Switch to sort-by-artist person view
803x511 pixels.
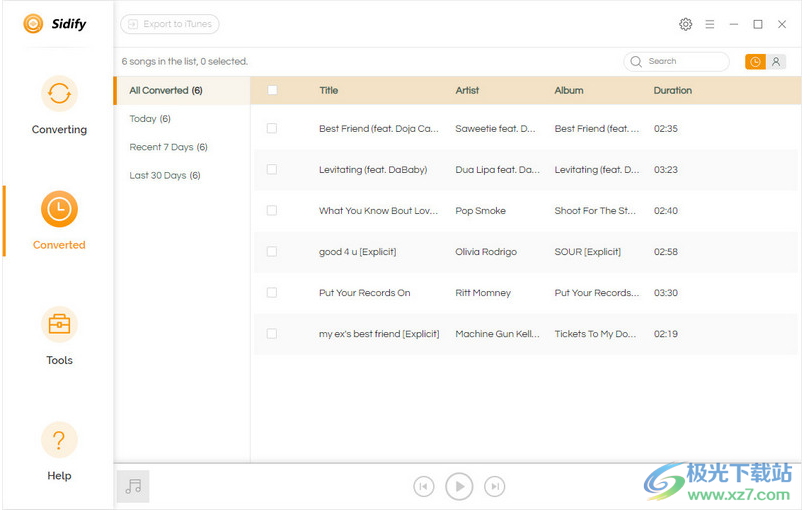(776, 62)
